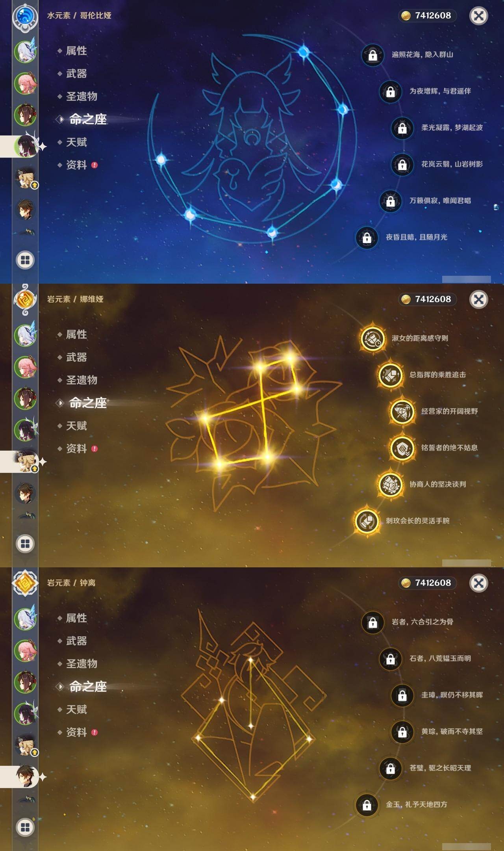Select 武器 tab in 娜维娅 screen
The height and width of the screenshot is (851, 504).
[76, 357]
